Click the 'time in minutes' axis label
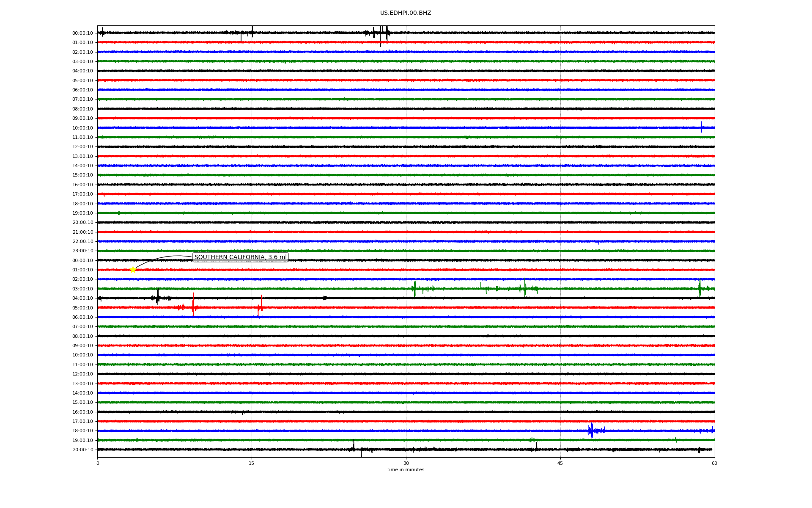The height and width of the screenshot is (508, 812). [x=405, y=469]
